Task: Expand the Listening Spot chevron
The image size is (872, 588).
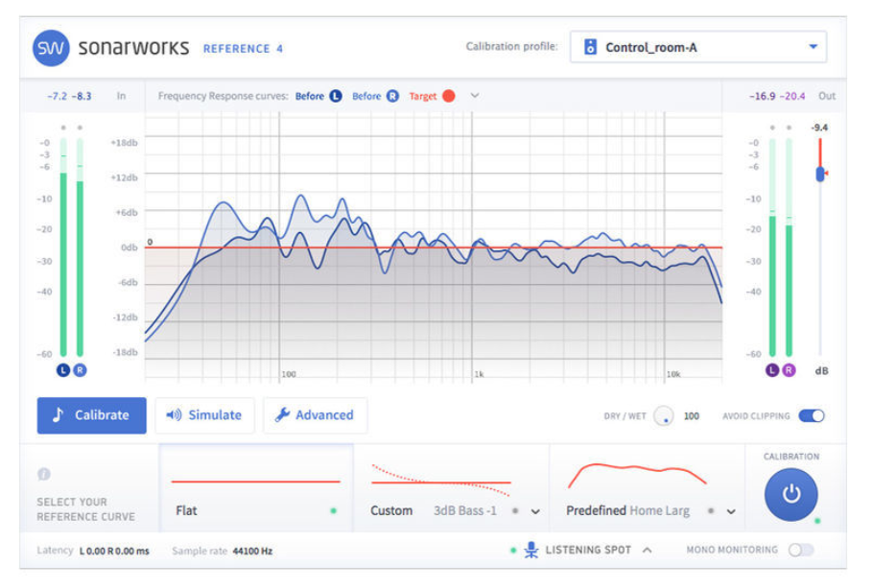Action: tap(648, 551)
